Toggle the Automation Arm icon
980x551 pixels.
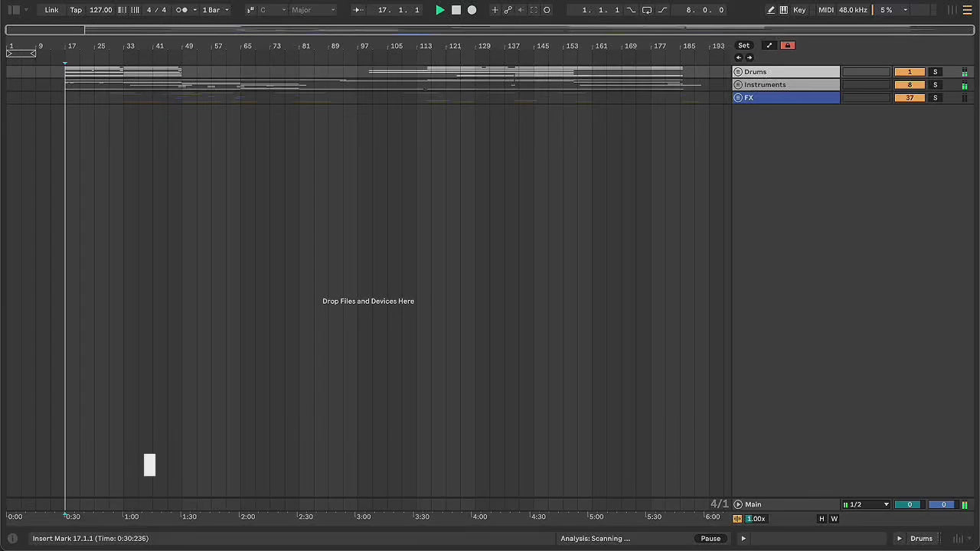tap(508, 10)
